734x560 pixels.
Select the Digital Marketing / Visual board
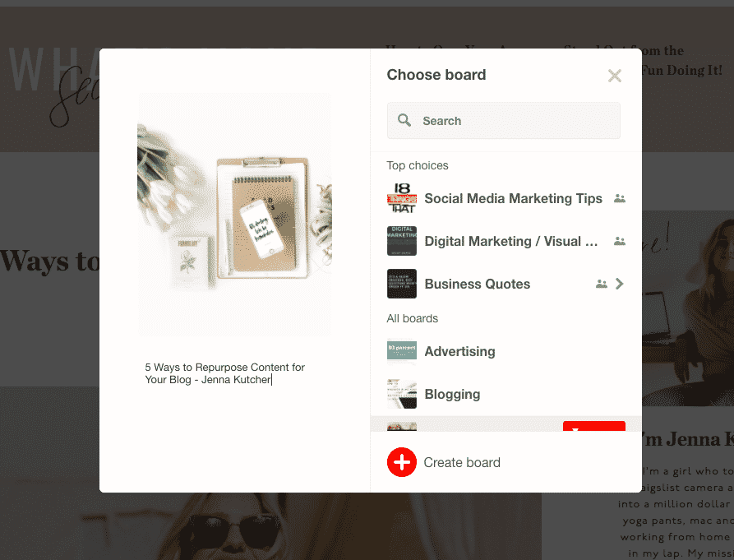[506, 241]
